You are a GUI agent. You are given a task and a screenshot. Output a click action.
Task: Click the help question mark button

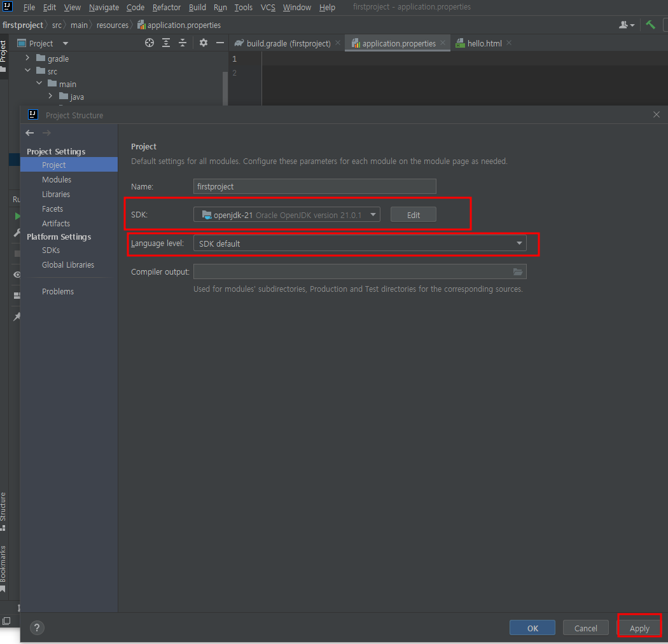coord(37,627)
